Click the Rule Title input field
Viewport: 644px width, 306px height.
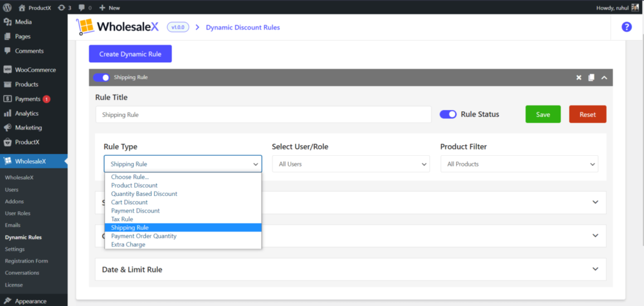pyautogui.click(x=264, y=115)
